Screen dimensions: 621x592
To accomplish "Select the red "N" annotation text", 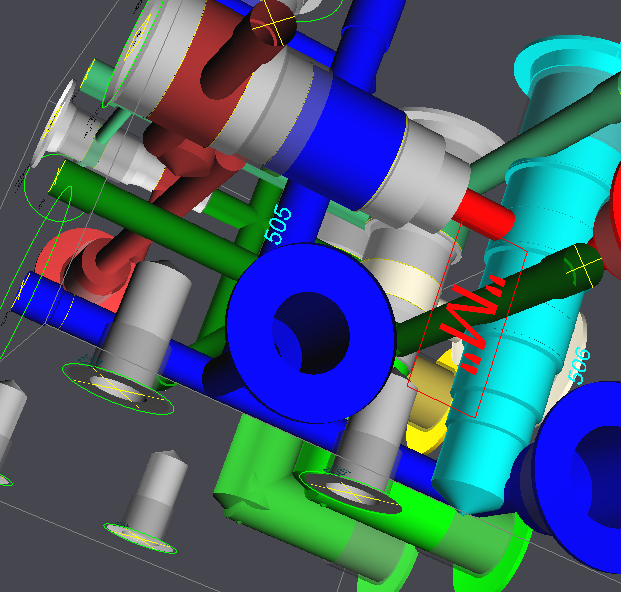I will (472, 324).
